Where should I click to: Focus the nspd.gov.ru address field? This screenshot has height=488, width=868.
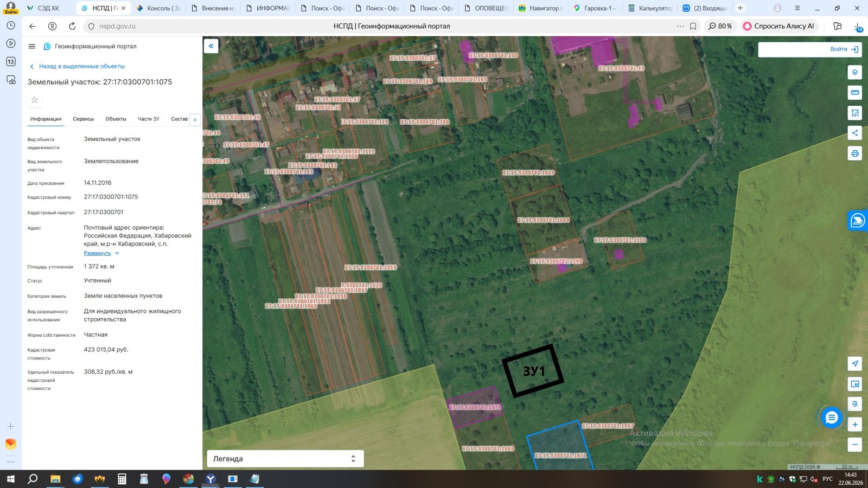(117, 26)
